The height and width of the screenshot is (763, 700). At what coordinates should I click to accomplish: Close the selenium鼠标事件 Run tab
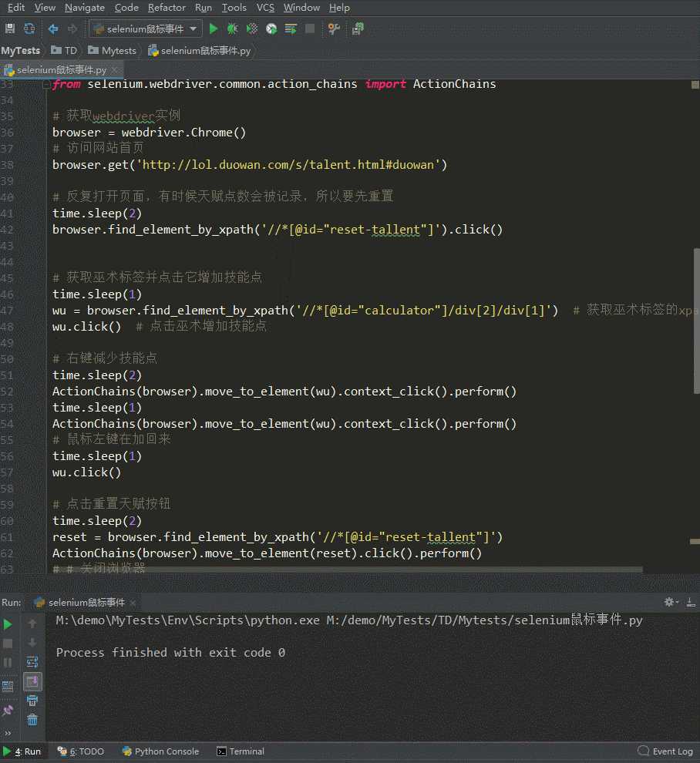coord(133,603)
